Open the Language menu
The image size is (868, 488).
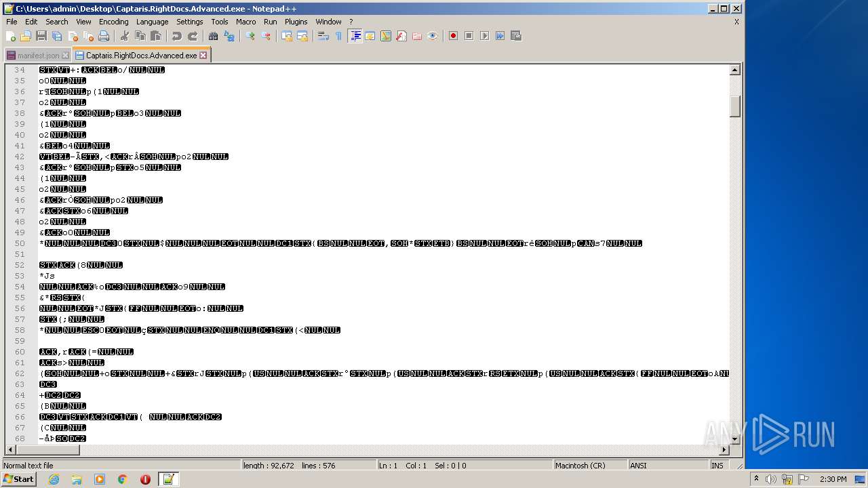click(152, 22)
